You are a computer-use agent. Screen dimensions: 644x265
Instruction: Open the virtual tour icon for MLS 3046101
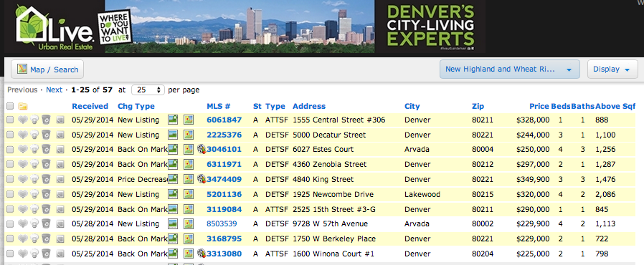point(202,149)
